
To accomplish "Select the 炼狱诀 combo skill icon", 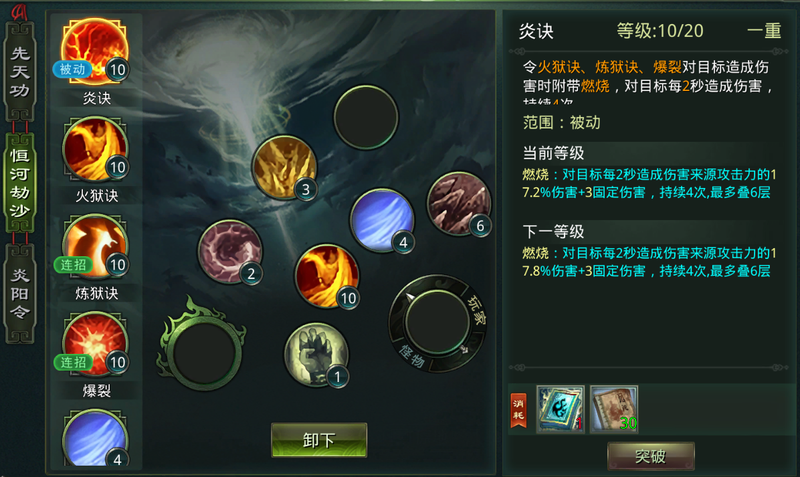I will pyautogui.click(x=95, y=247).
